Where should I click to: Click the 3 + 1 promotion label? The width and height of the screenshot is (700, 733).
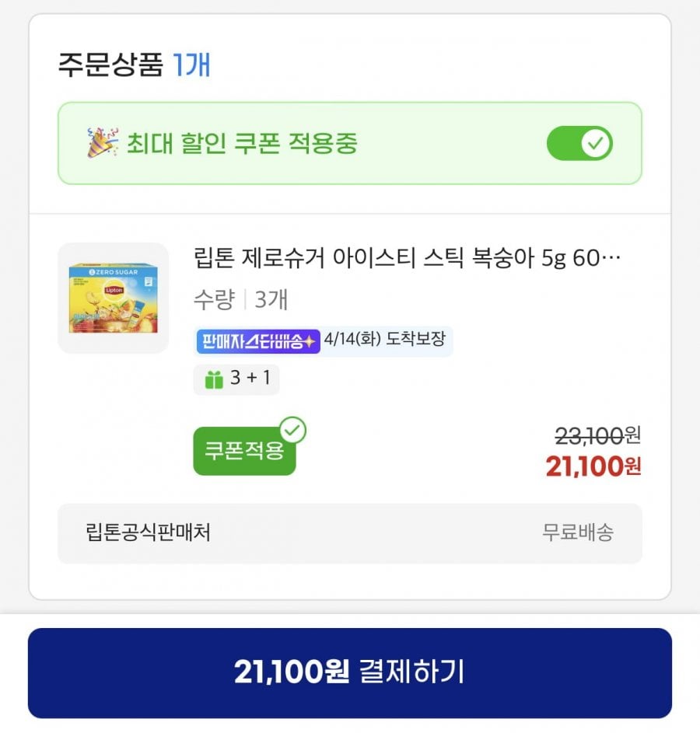click(250, 379)
